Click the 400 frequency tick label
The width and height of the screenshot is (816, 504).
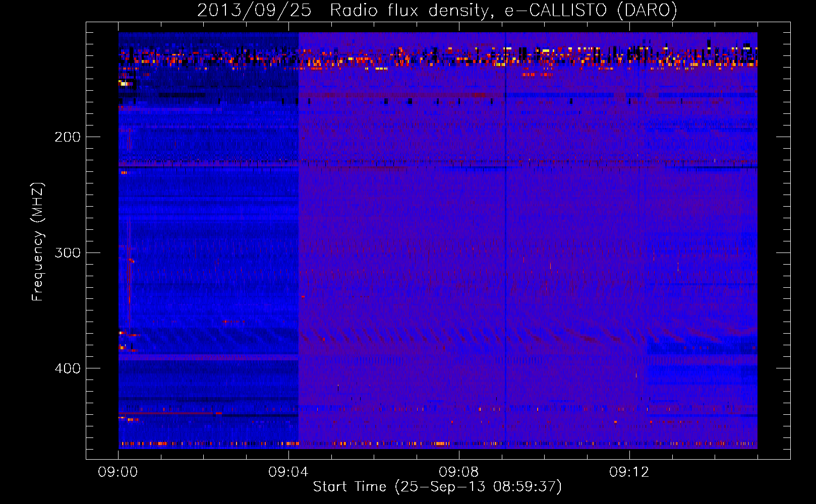(68, 368)
